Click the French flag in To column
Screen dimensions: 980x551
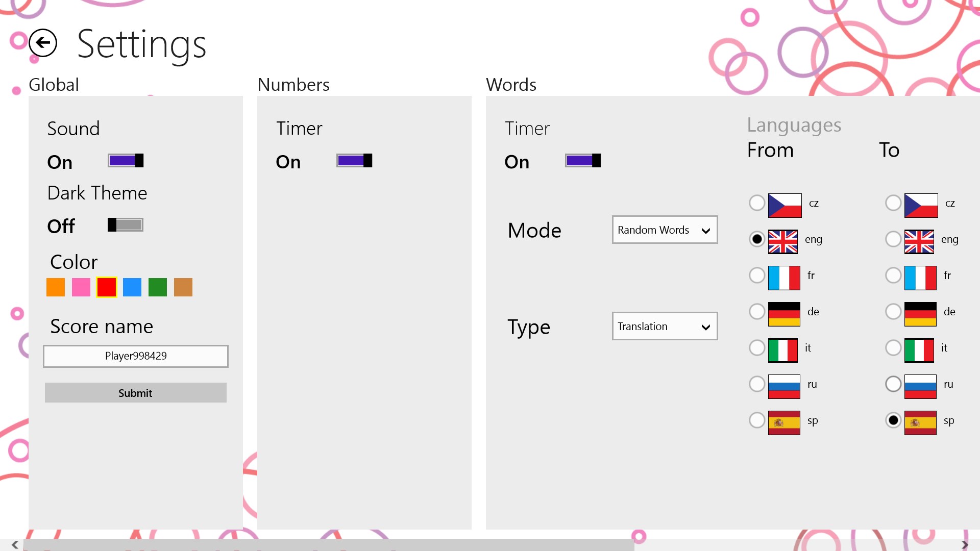pyautogui.click(x=920, y=278)
